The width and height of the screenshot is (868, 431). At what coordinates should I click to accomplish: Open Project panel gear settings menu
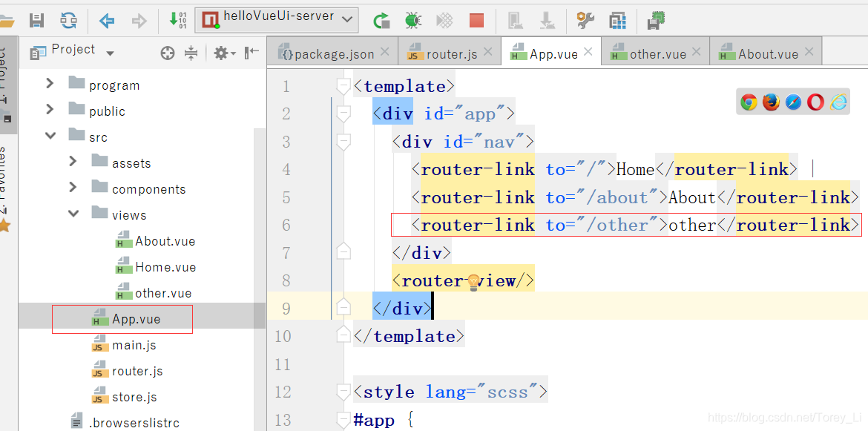click(x=224, y=53)
